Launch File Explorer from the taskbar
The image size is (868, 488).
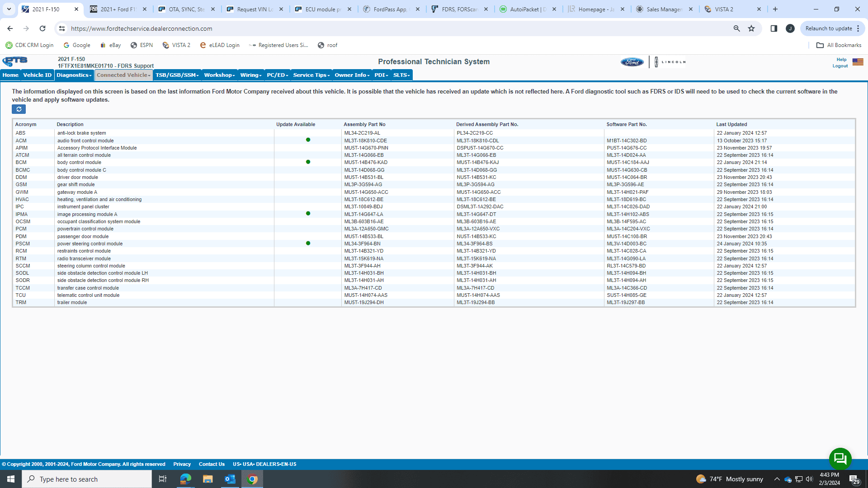click(208, 479)
